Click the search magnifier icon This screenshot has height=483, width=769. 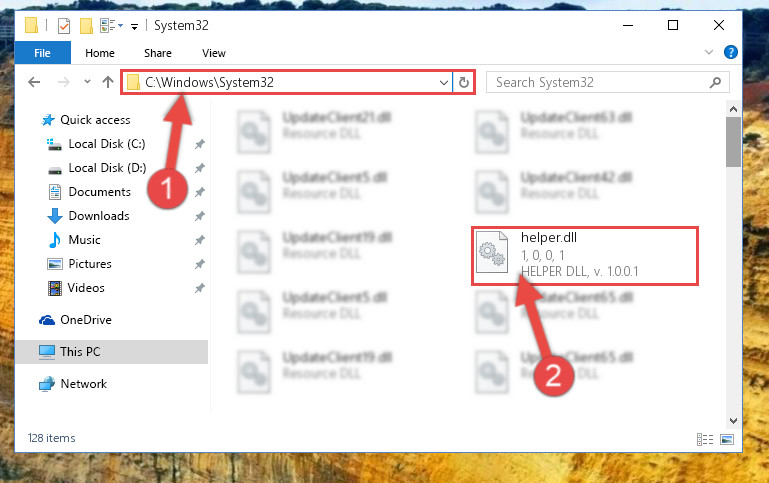[715, 82]
